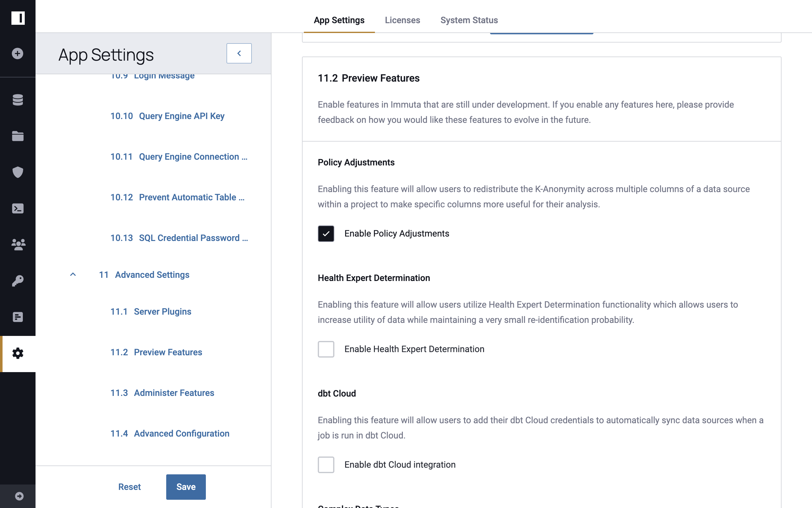Viewport: 812px width, 508px height.
Task: Click the dbt Cloud subheading
Action: click(x=337, y=393)
